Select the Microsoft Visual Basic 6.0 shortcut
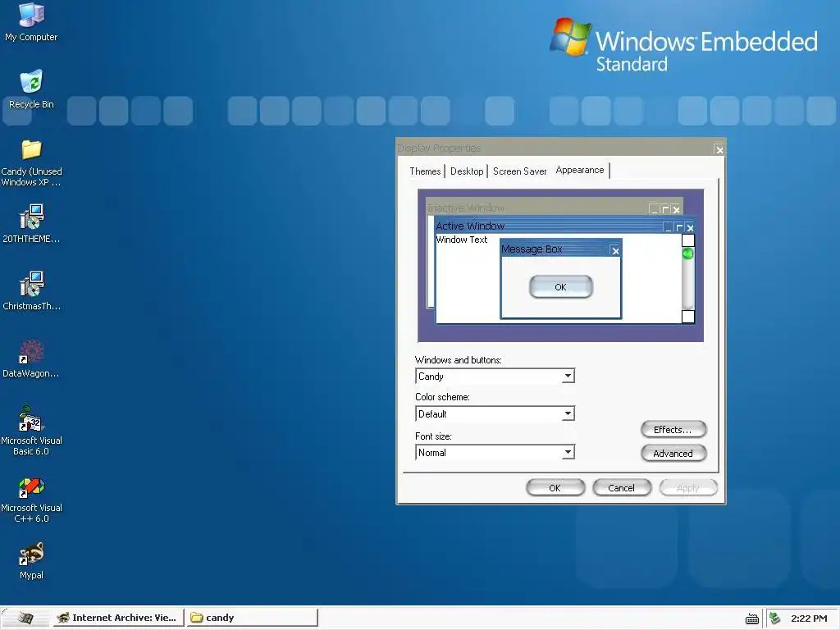840x630 pixels. [x=31, y=431]
